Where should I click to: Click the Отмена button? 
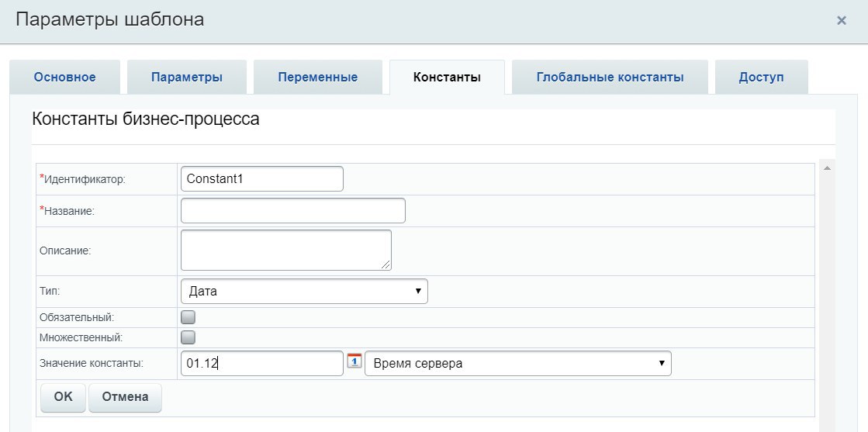[x=125, y=396]
